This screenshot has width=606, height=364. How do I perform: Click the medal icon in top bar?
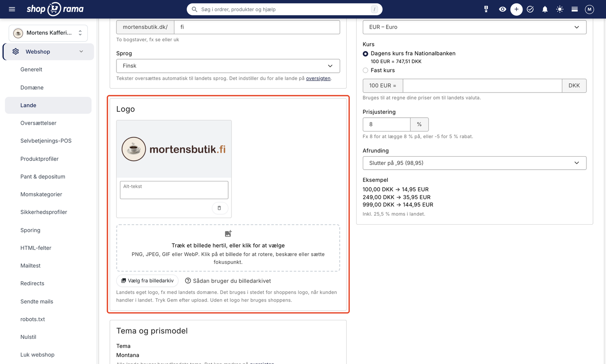486,9
